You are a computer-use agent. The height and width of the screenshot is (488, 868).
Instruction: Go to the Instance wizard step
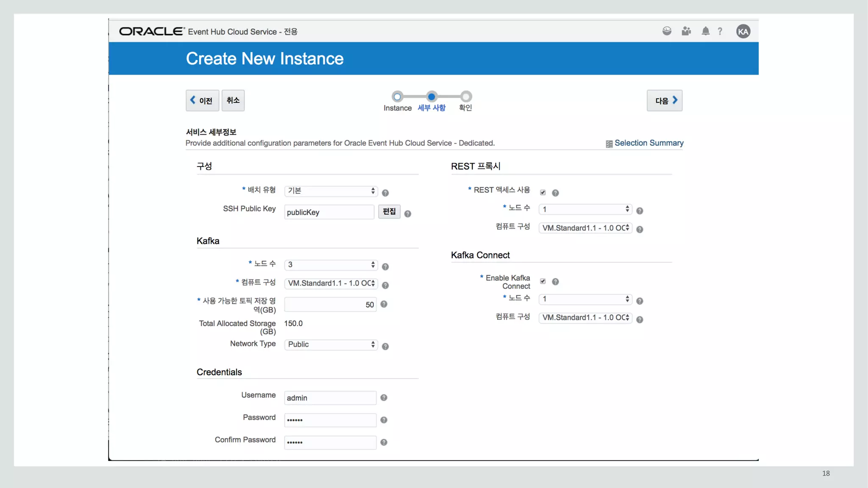(x=397, y=97)
